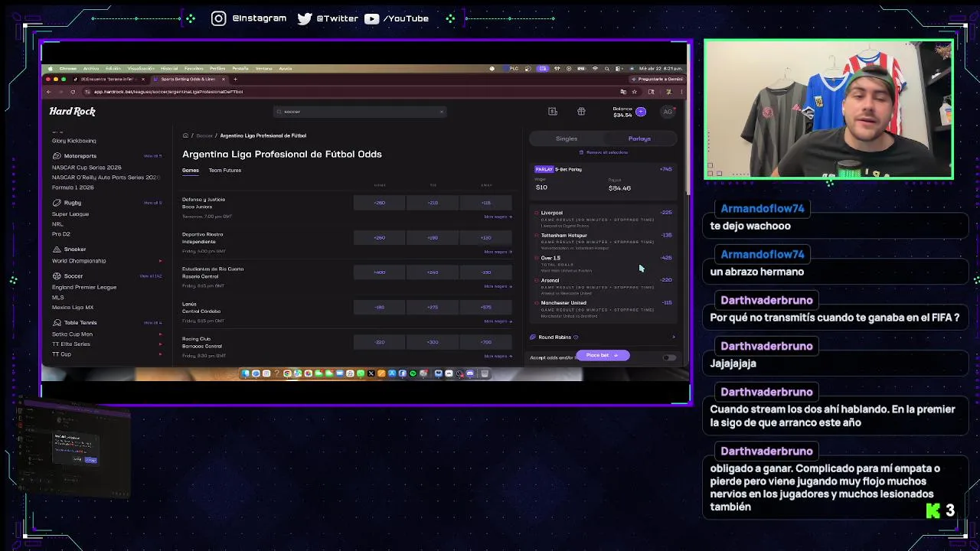Click the Twitter bird icon in header

(305, 18)
